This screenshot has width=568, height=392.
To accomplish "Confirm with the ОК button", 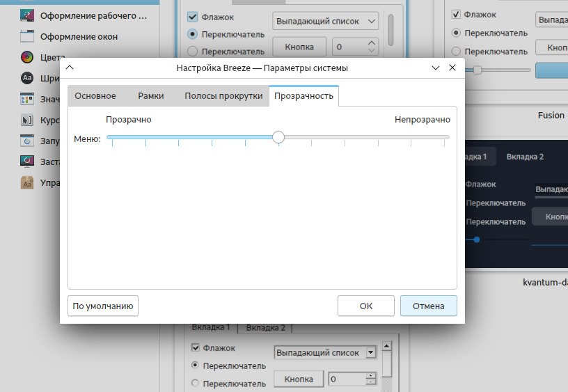I will click(x=366, y=306).
